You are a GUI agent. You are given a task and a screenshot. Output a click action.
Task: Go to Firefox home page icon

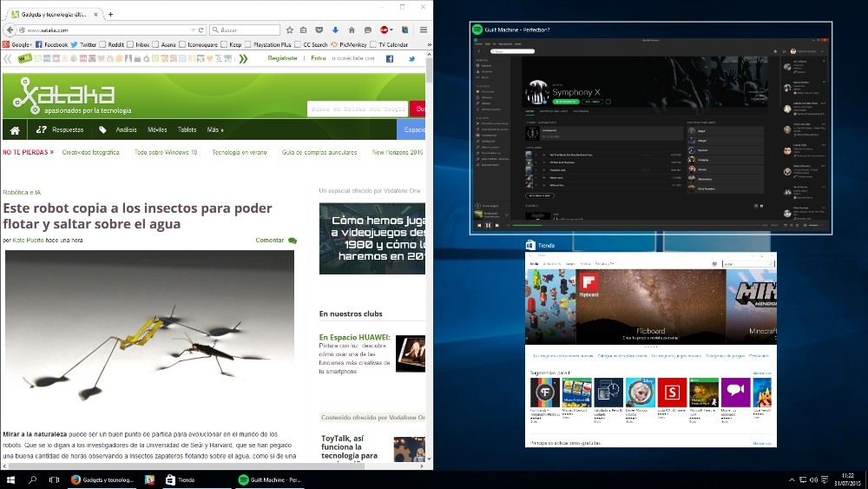click(352, 30)
